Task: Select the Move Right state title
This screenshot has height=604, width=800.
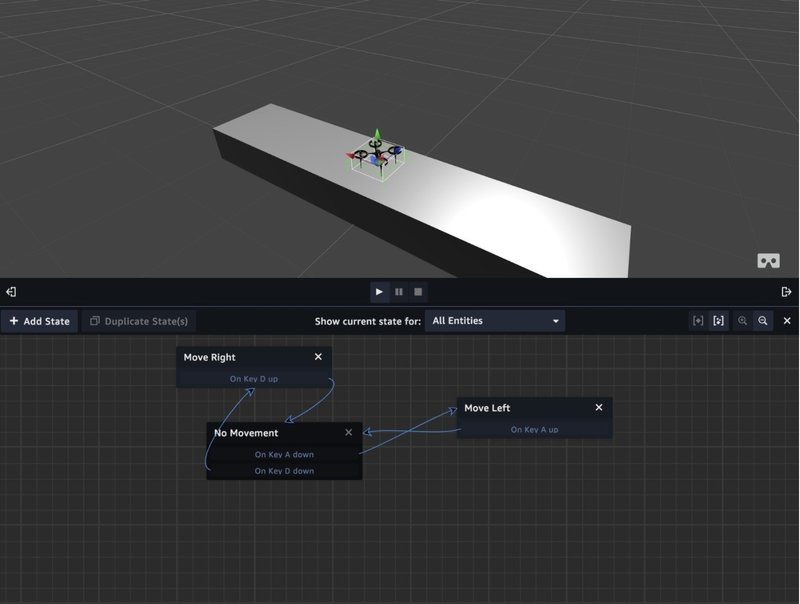Action: (210, 357)
